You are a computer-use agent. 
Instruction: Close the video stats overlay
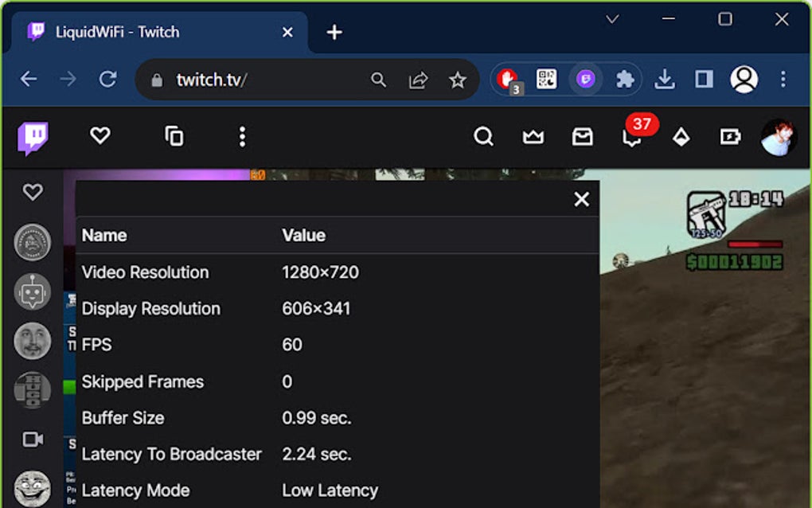pos(582,199)
